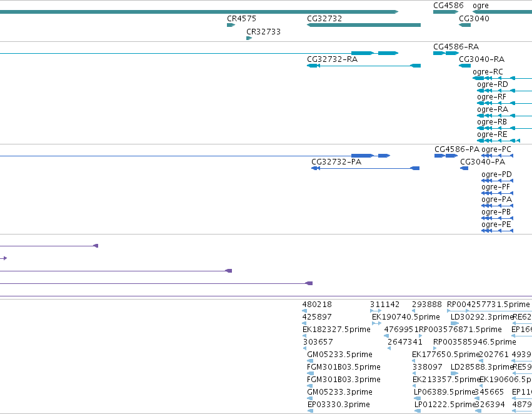
Task: Click the ogre-PC protein label
Action: (496, 149)
